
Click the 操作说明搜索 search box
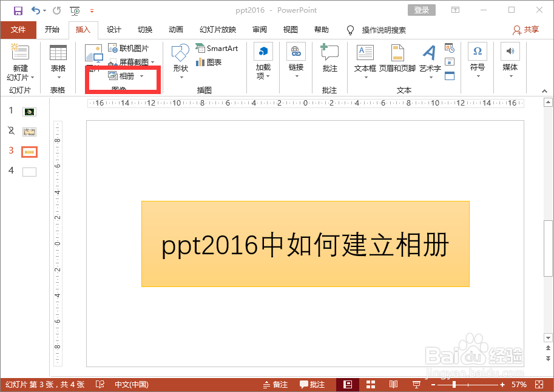[x=383, y=30]
